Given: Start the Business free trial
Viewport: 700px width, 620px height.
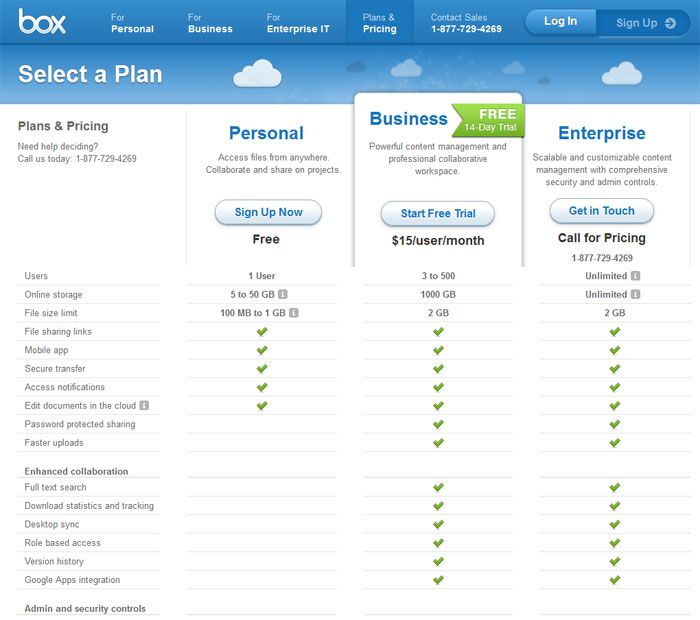Looking at the screenshot, I should (x=437, y=213).
